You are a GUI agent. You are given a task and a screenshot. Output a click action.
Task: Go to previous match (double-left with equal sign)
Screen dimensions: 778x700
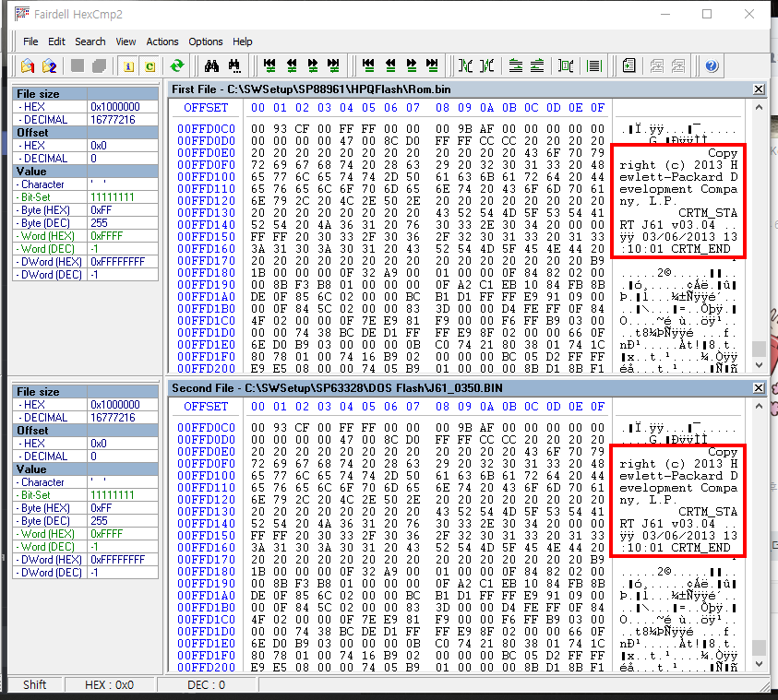pos(390,65)
